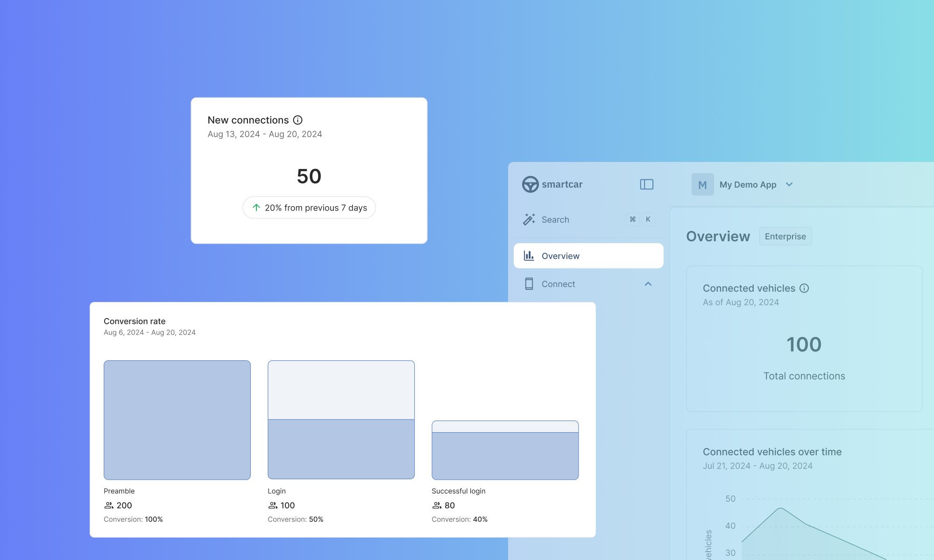The height and width of the screenshot is (560, 934).
Task: Click users icon next to 200
Action: click(109, 505)
